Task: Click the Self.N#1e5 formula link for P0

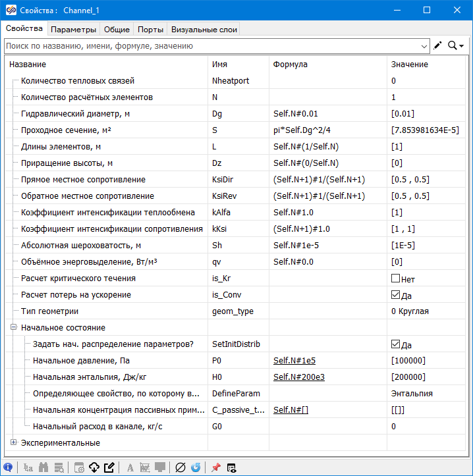Action: [x=295, y=361]
